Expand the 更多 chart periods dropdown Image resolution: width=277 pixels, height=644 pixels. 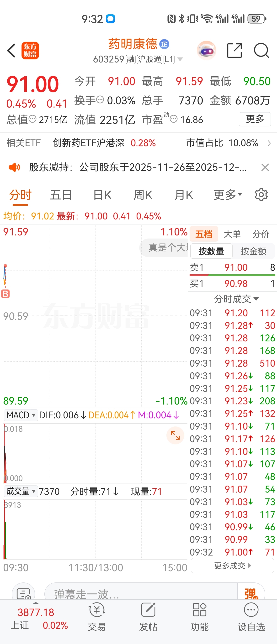[228, 195]
